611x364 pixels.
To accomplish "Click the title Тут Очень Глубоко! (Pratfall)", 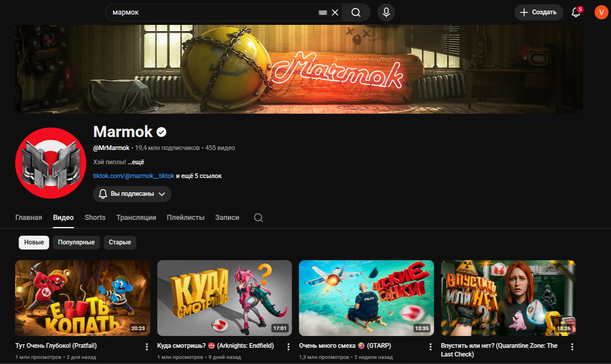I will pyautogui.click(x=56, y=346).
